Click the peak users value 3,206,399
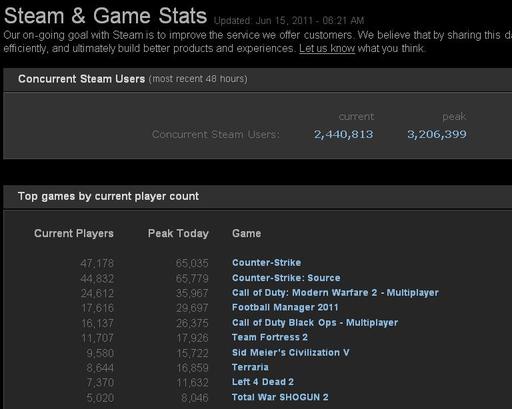512x409 pixels. pyautogui.click(x=437, y=134)
